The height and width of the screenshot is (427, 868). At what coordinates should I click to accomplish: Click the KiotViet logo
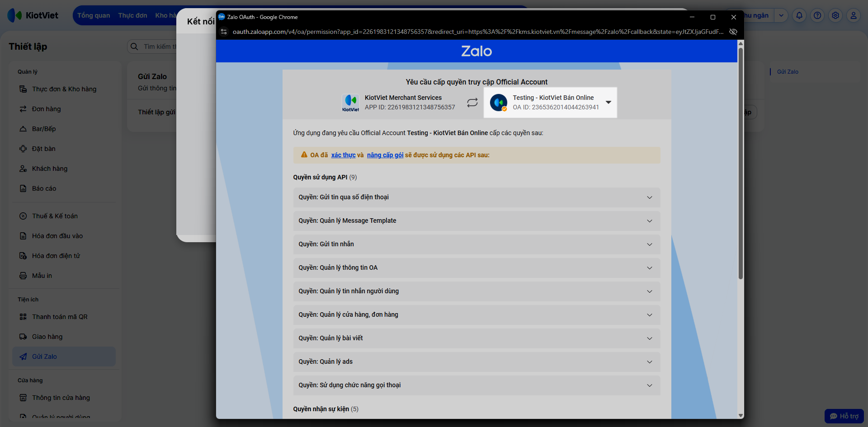33,15
